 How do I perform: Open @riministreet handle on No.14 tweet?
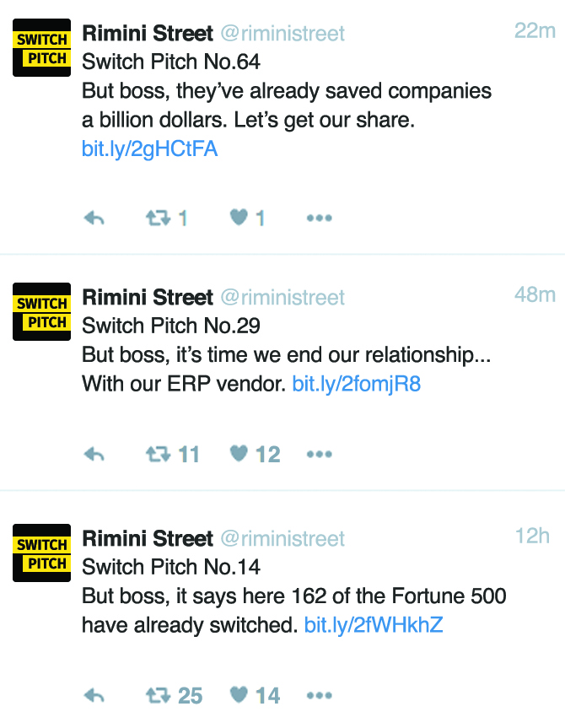[282, 539]
